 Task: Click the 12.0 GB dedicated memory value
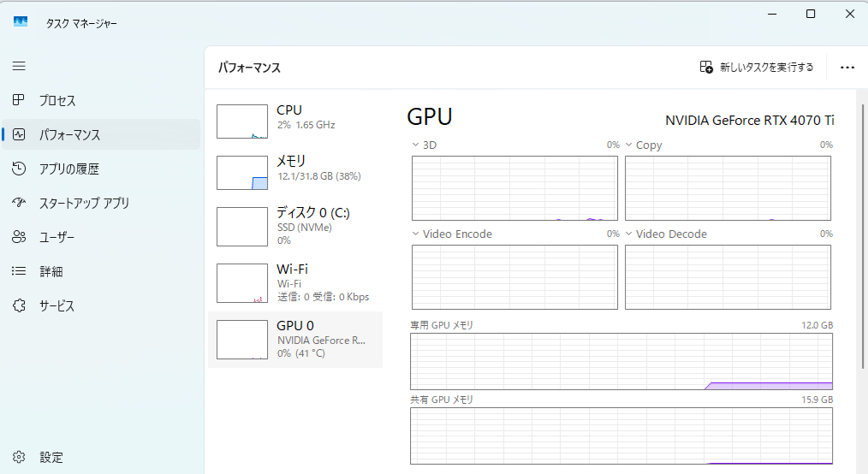pos(817,325)
